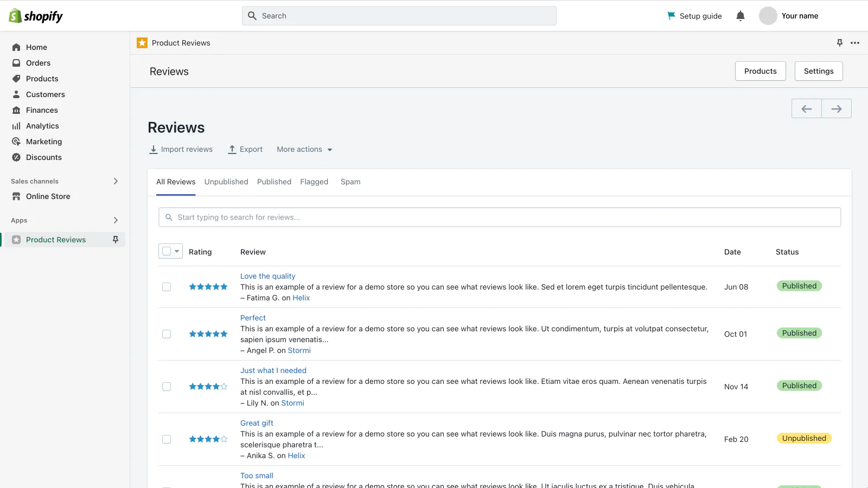Click the Customers person icon
868x488 pixels.
[16, 94]
